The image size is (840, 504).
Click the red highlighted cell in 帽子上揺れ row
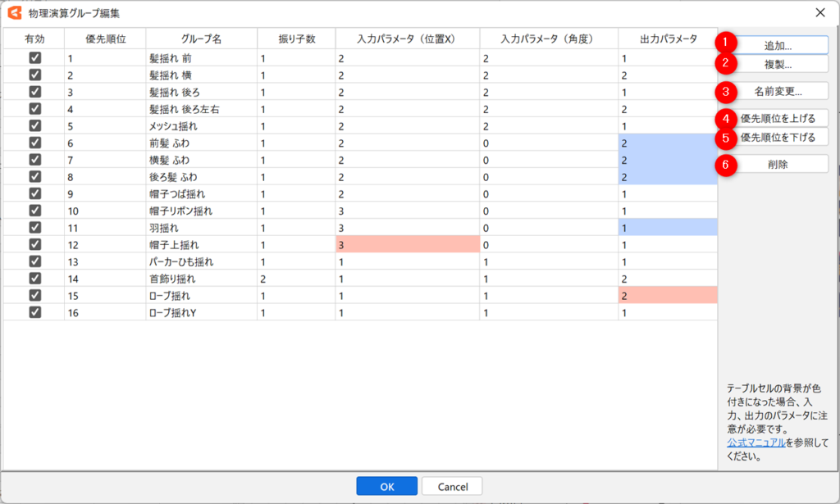click(406, 244)
